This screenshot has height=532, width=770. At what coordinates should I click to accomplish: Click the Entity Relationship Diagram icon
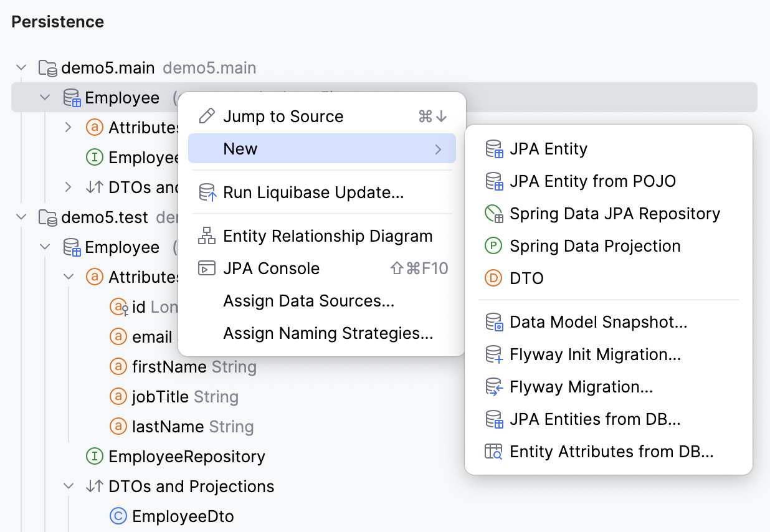pos(206,237)
